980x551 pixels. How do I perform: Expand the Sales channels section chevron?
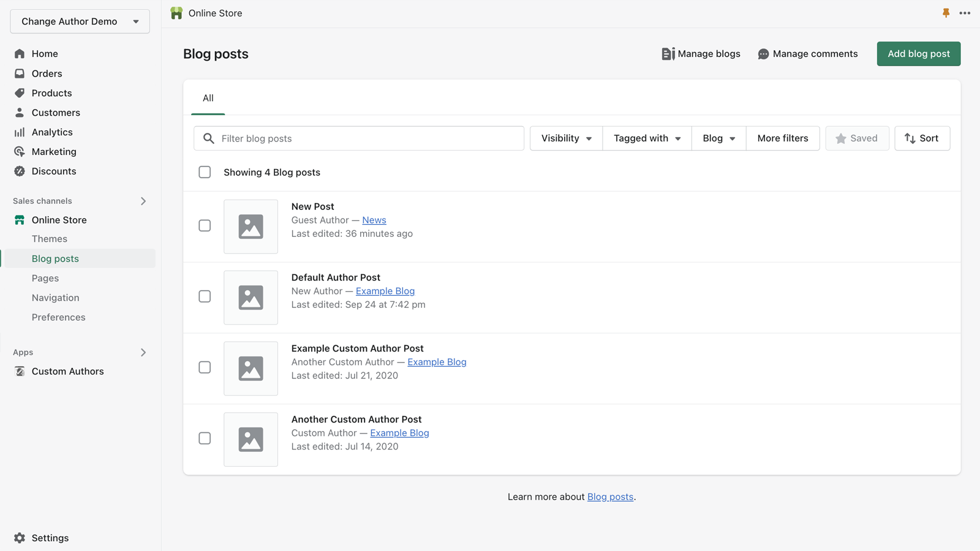[x=143, y=201]
